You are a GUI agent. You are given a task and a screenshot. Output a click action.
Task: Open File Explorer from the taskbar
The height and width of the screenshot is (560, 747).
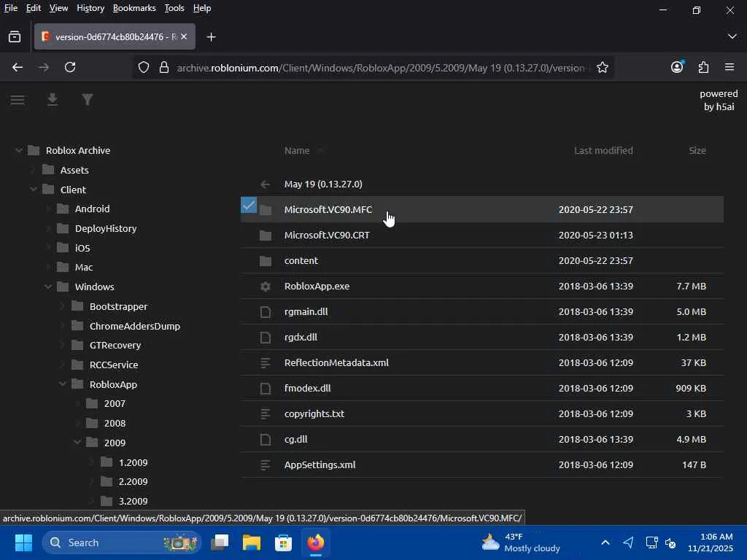click(x=252, y=542)
